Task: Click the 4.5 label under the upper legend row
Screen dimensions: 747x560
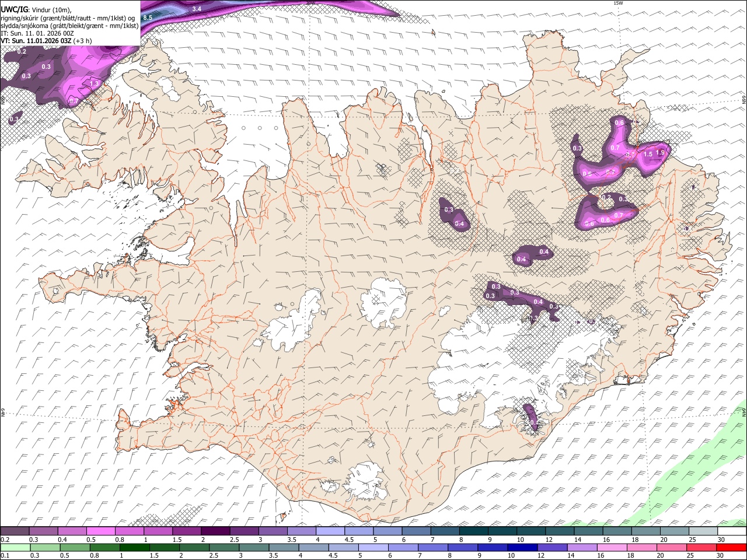Action: (x=349, y=540)
